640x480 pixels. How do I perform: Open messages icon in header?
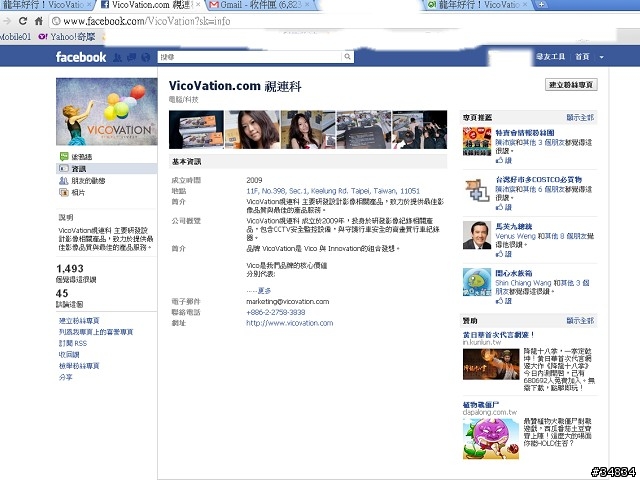click(x=131, y=58)
